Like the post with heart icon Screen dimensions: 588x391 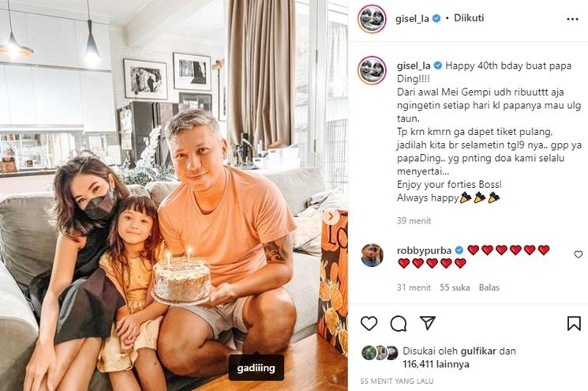[x=369, y=323]
